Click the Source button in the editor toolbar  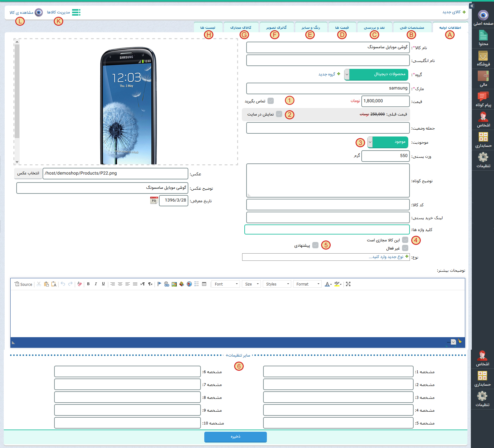pos(23,284)
